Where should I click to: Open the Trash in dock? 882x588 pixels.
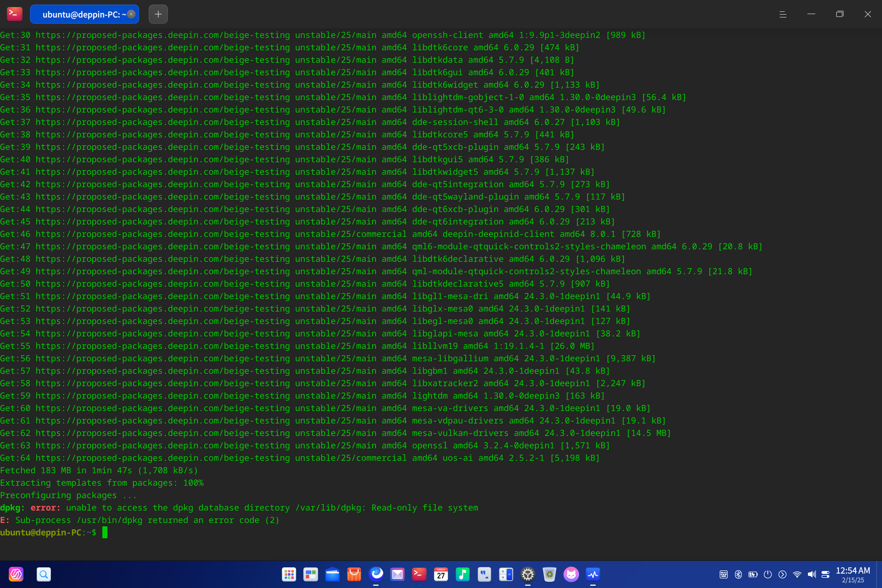pos(549,574)
